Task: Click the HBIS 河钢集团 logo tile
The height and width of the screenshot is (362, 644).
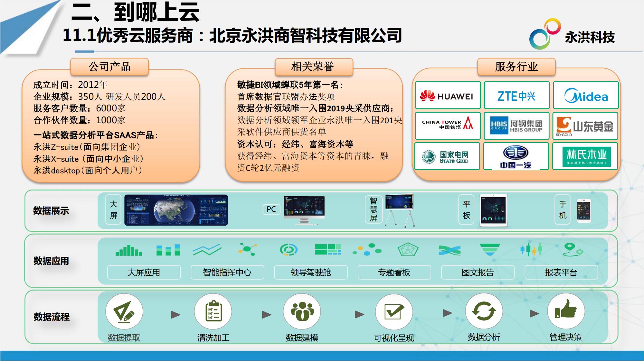Action: [x=516, y=125]
